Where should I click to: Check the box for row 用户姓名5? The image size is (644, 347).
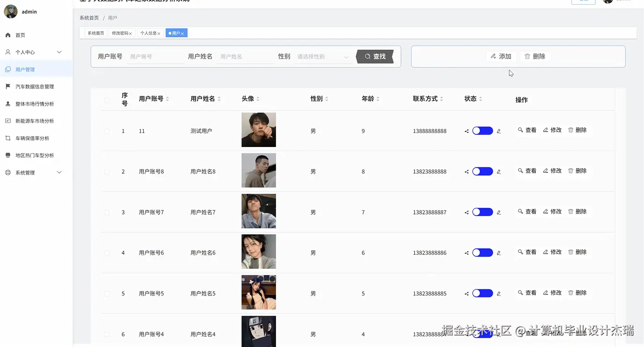[107, 294]
